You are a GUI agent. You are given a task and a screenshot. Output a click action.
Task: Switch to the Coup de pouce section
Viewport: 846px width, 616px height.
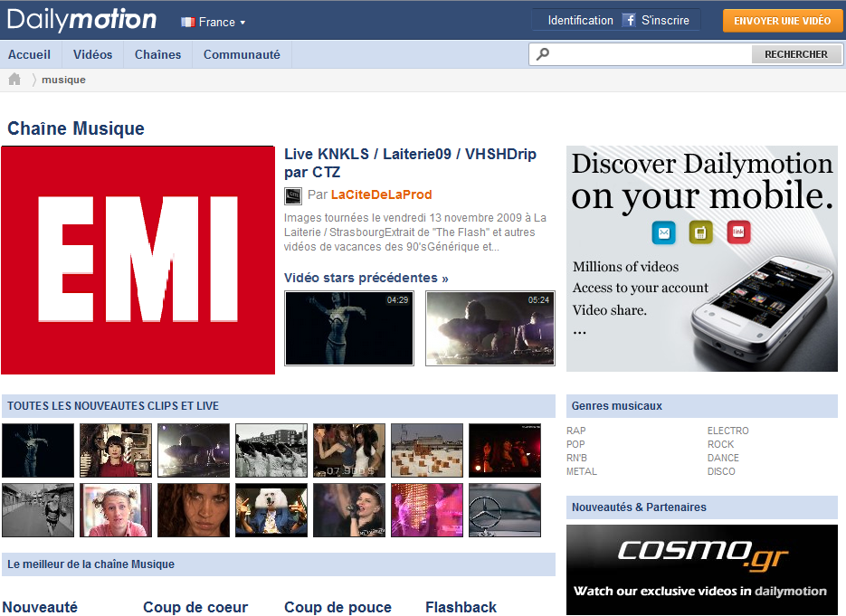[x=337, y=607]
